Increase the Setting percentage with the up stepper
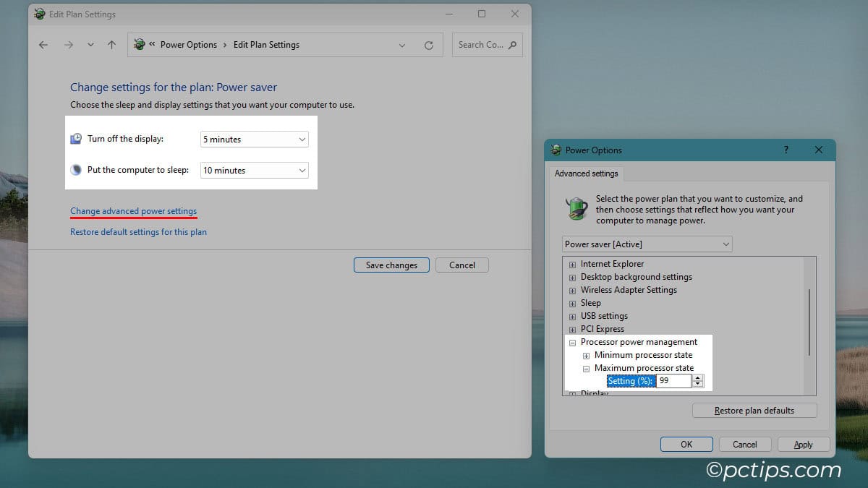868x488 pixels. tap(698, 377)
